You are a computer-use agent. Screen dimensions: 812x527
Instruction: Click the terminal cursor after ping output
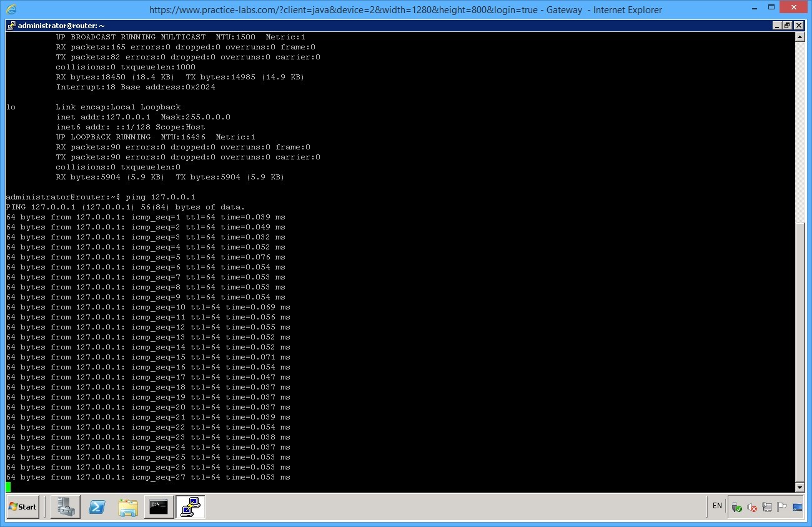(x=9, y=486)
